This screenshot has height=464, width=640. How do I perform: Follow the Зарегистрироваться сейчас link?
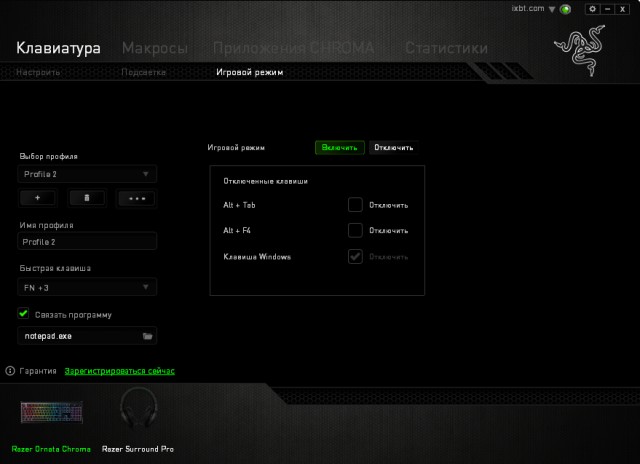coord(119,371)
